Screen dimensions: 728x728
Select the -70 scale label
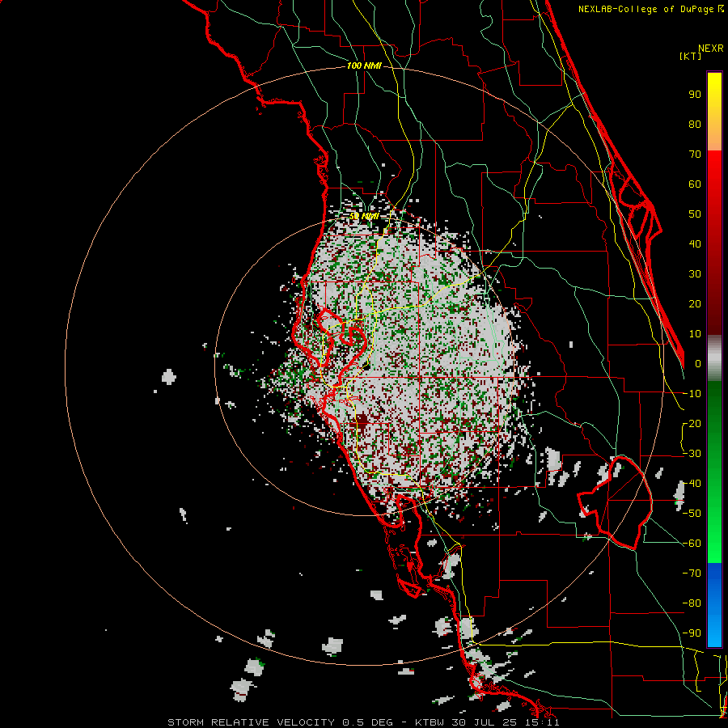[692, 574]
